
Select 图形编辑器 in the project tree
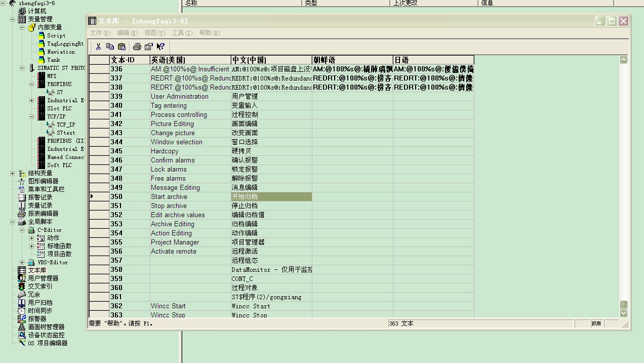pyautogui.click(x=43, y=181)
